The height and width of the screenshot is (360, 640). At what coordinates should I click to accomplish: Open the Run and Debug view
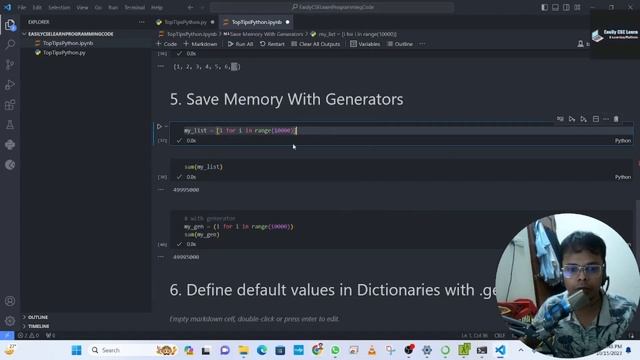point(10,84)
